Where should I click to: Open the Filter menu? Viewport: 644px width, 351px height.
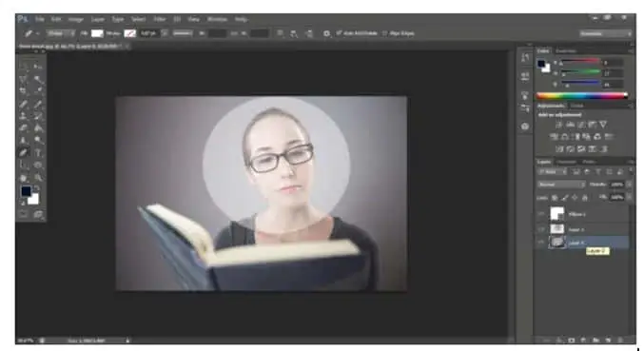click(160, 19)
